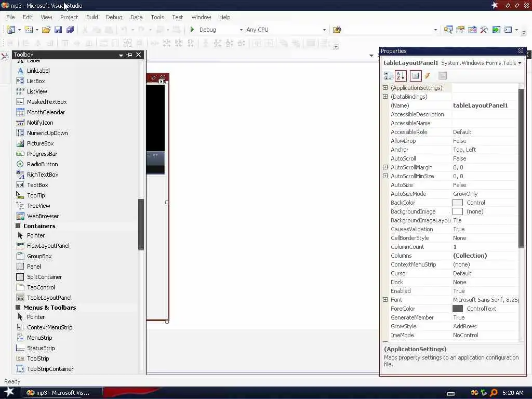Select the ColumnCount property value
The height and width of the screenshot is (399, 532).
click(485, 247)
